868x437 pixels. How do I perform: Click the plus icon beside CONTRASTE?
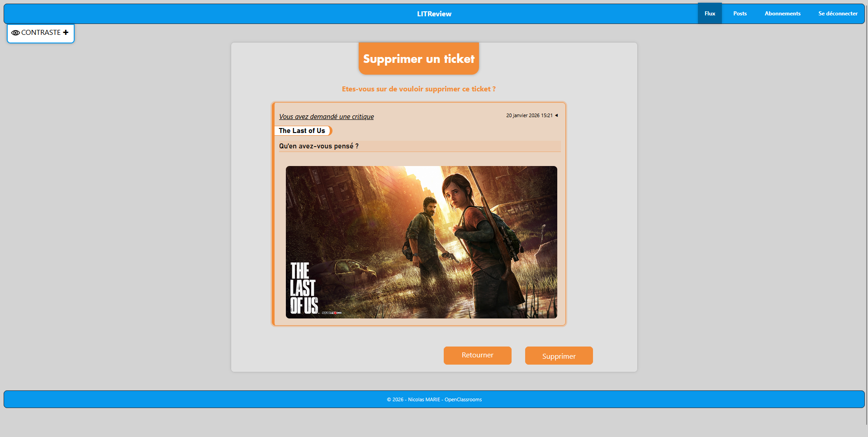(66, 33)
